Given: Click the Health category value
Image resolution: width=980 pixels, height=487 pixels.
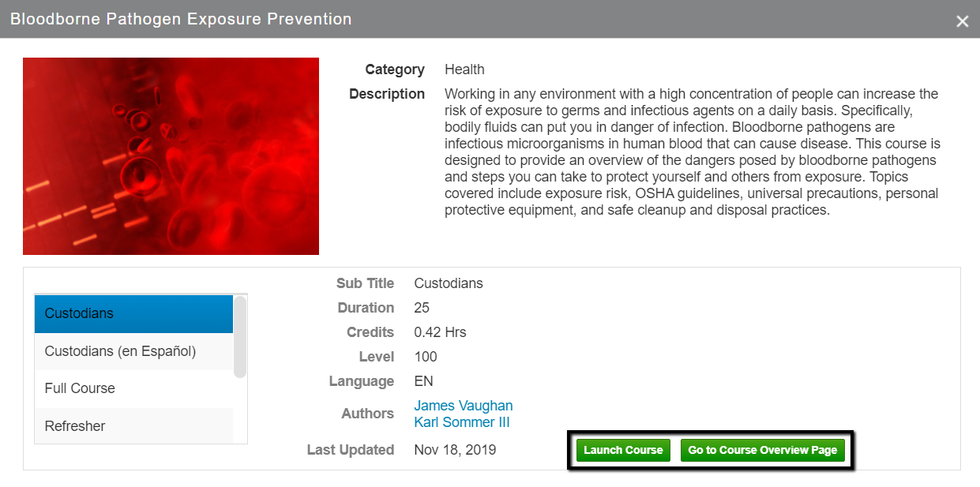Looking at the screenshot, I should click(464, 69).
